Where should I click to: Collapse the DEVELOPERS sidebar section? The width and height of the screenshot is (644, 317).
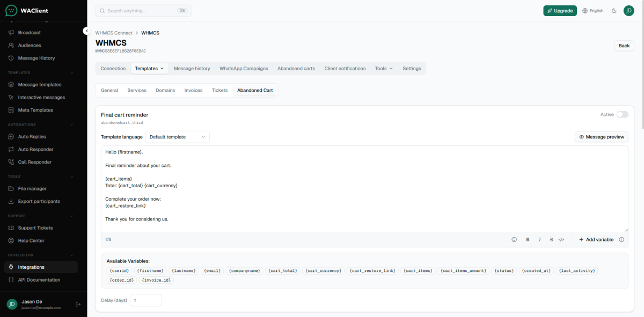coord(72,255)
